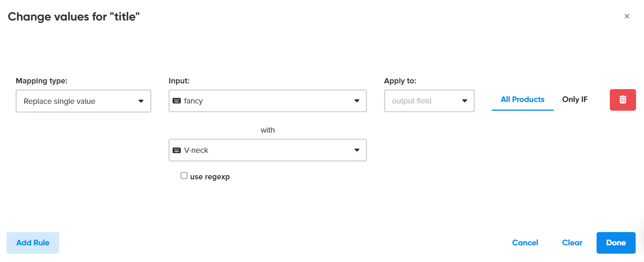644x262 pixels.
Task: Click the keyboard icon beside "fancy"
Action: click(176, 101)
